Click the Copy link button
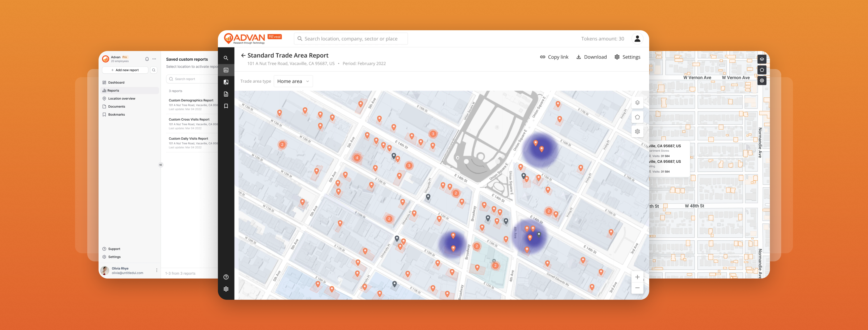Image resolution: width=868 pixels, height=330 pixels. pyautogui.click(x=554, y=57)
